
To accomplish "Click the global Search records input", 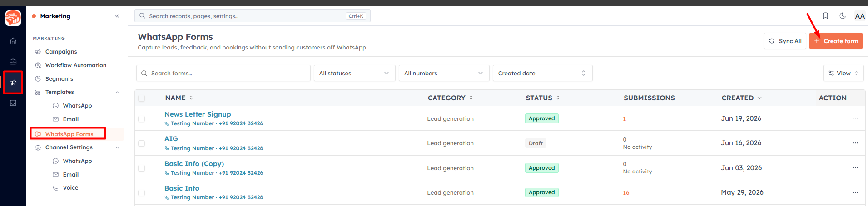I will pyautogui.click(x=253, y=16).
